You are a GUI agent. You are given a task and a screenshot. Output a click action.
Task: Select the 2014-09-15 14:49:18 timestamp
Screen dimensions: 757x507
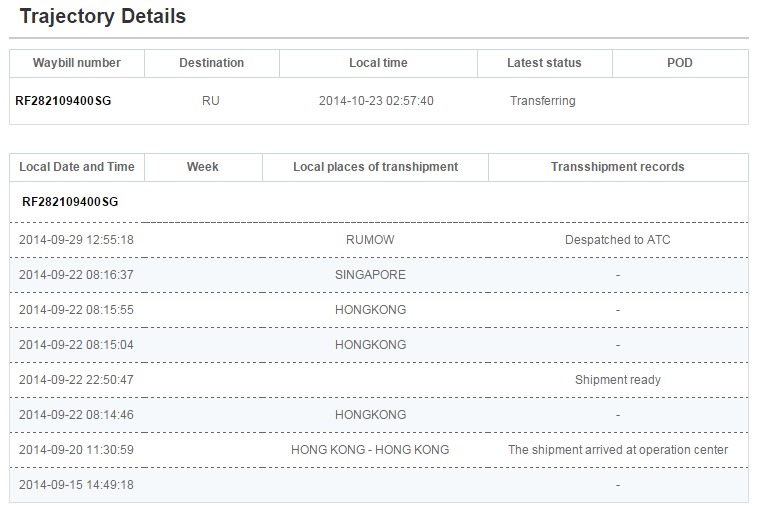click(x=76, y=485)
